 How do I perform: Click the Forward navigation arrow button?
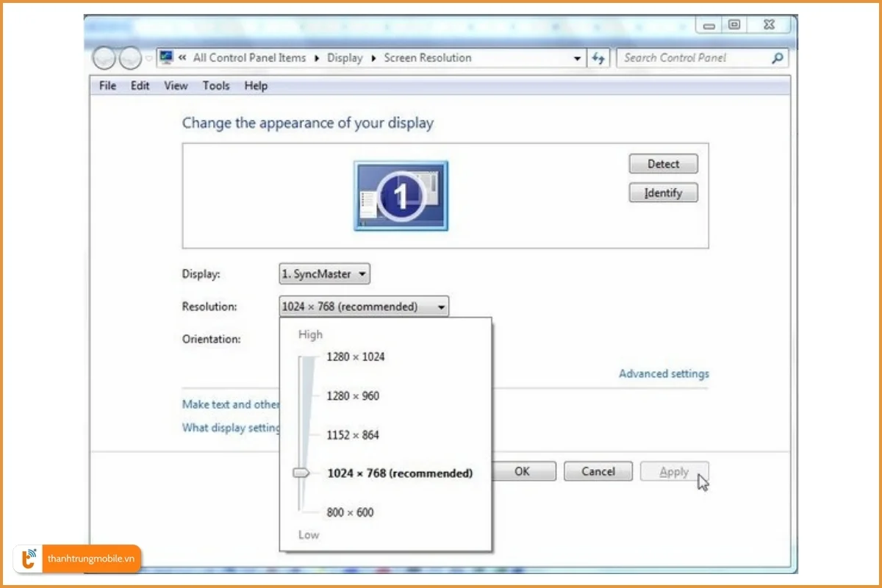(x=130, y=58)
